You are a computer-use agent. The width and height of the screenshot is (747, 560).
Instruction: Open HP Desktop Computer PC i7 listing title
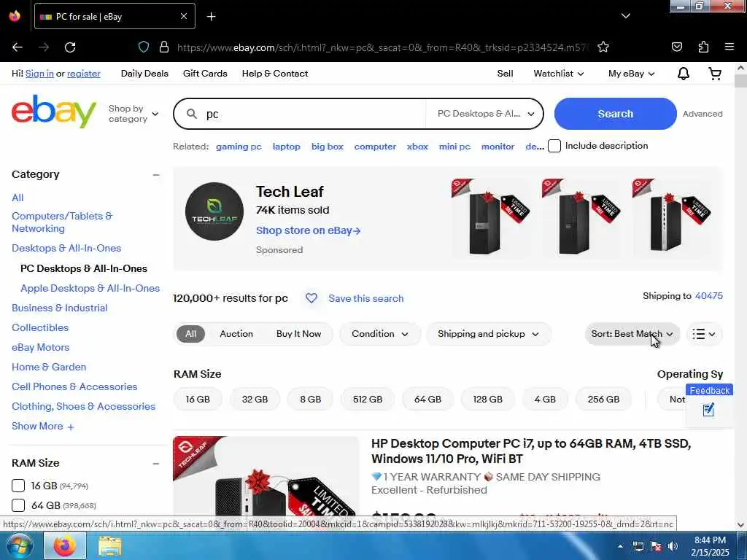[531, 451]
